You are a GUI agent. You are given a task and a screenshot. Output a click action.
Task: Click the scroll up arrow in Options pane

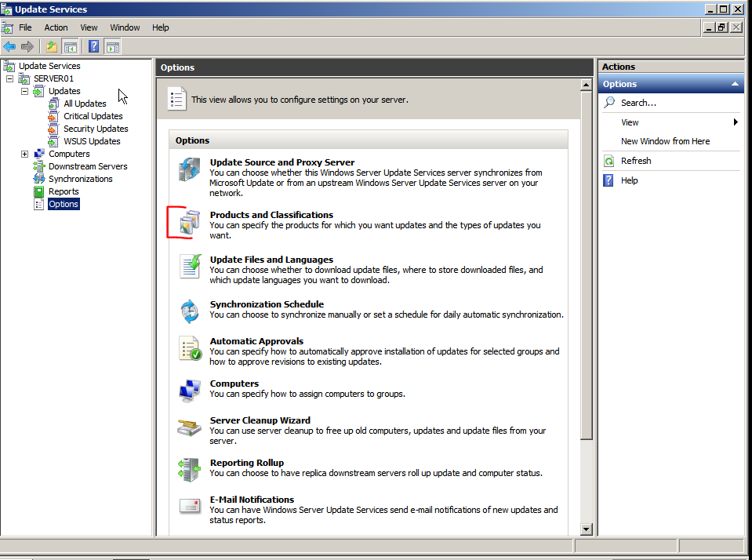point(586,85)
